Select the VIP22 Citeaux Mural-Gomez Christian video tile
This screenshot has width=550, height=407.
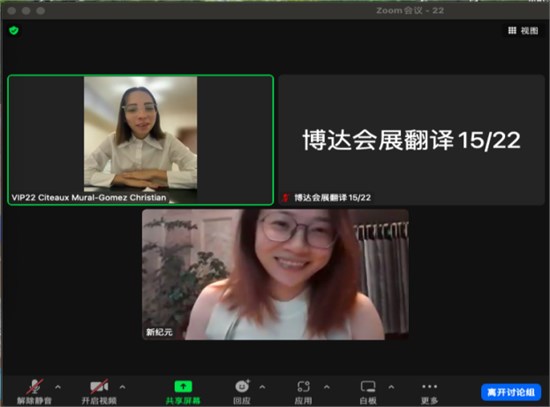(141, 140)
